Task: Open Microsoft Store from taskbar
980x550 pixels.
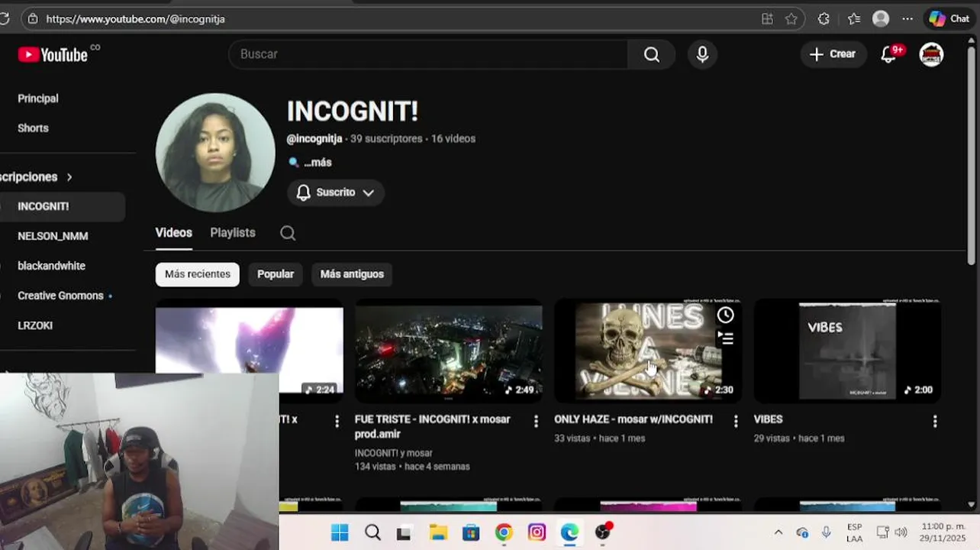Action: click(471, 532)
